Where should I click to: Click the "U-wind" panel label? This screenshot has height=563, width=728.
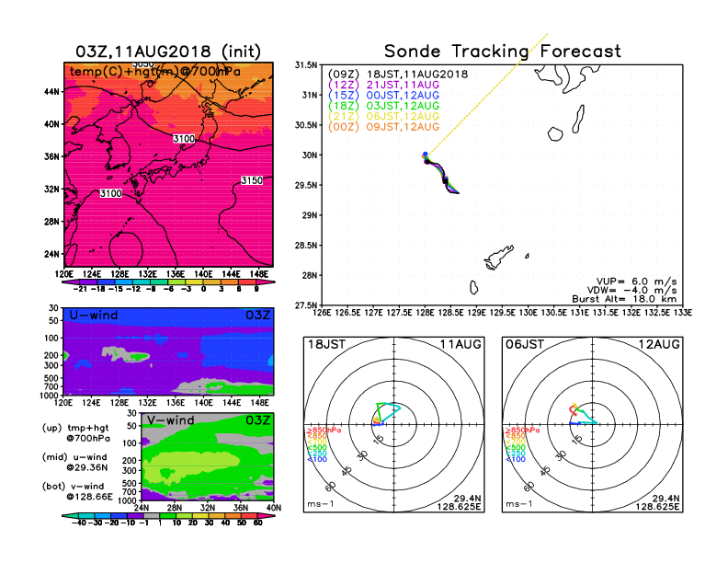coord(94,316)
